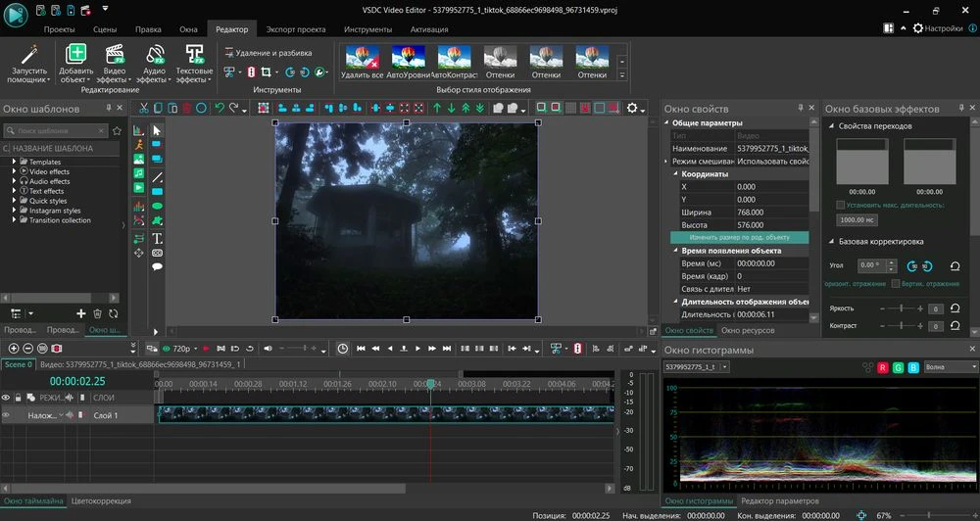Toggle the eye visibility for Слой 1
The width and height of the screenshot is (980, 521).
click(x=7, y=415)
